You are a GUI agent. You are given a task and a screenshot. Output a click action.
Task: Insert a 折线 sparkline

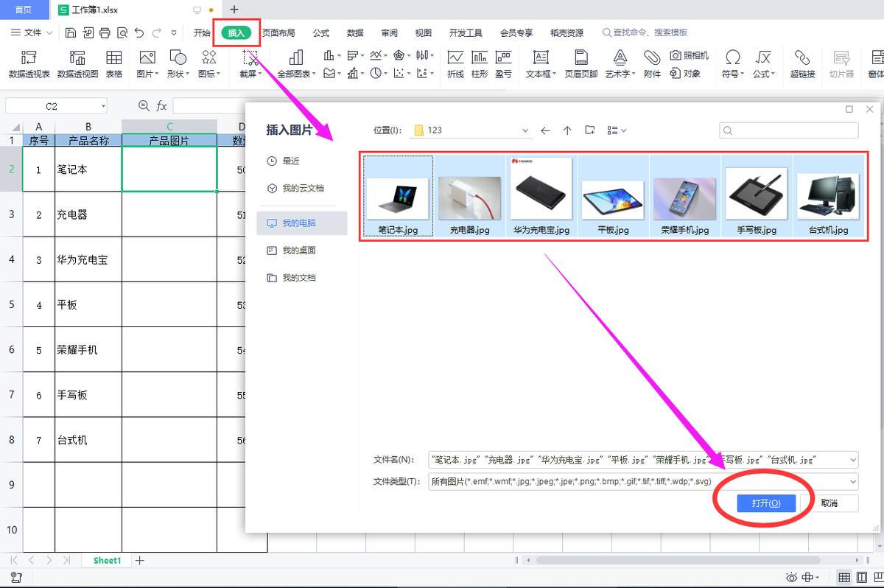[456, 65]
